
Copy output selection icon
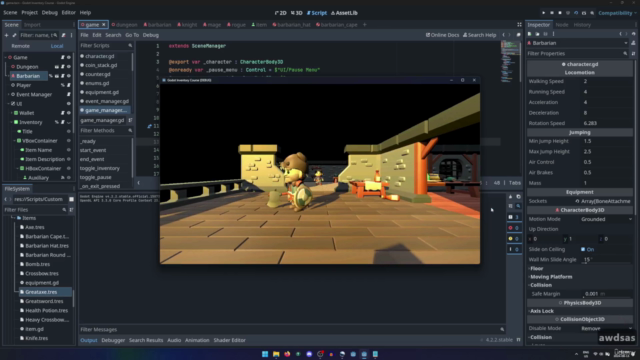pyautogui.click(x=518, y=197)
